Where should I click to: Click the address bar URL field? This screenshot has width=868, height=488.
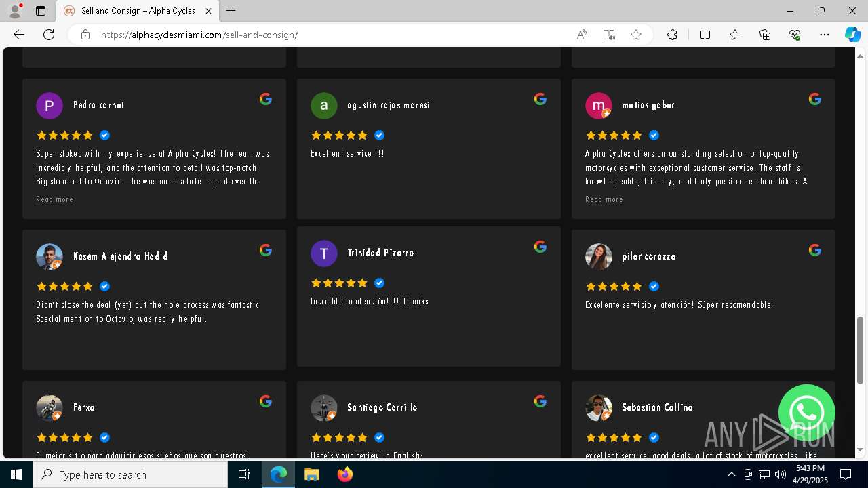pyautogui.click(x=332, y=35)
